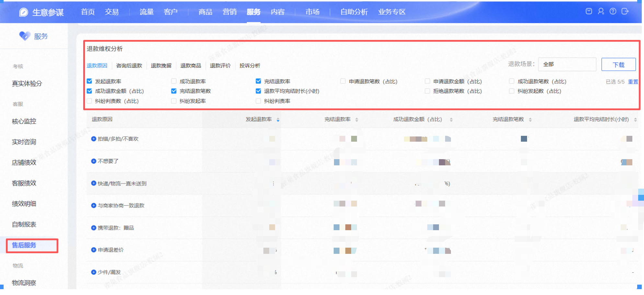Image resolution: width=644 pixels, height=295 pixels.
Task: Check 拒绝退款笔数 (占比) checkbox
Action: tap(427, 91)
